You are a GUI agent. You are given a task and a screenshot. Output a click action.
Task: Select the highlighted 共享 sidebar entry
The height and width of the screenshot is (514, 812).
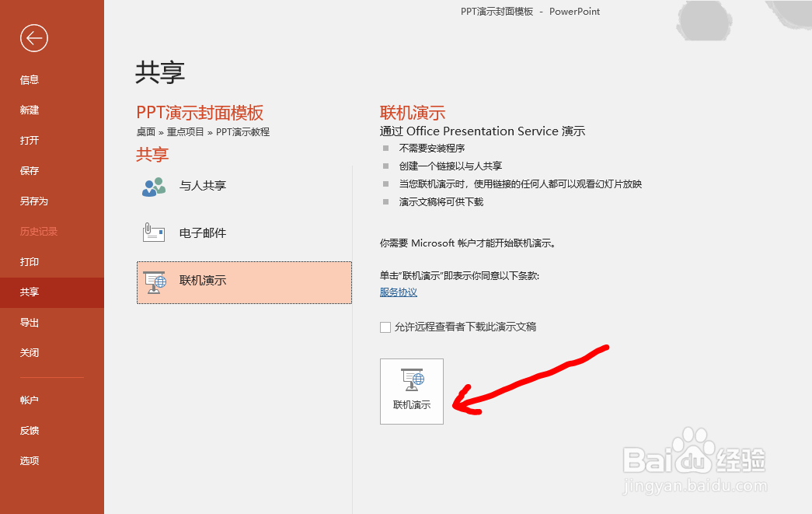pyautogui.click(x=52, y=292)
